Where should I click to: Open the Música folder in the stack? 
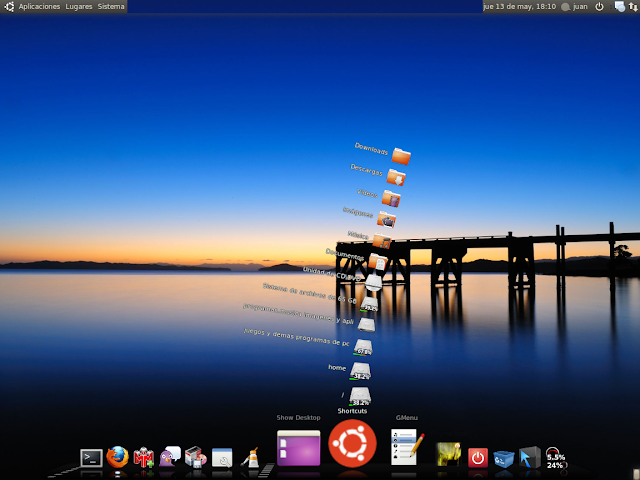(382, 241)
